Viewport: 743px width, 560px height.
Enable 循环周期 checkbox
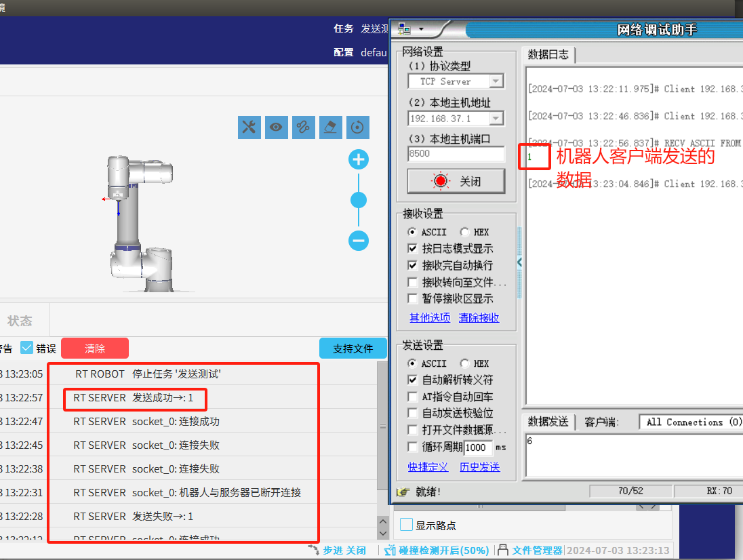tap(412, 447)
